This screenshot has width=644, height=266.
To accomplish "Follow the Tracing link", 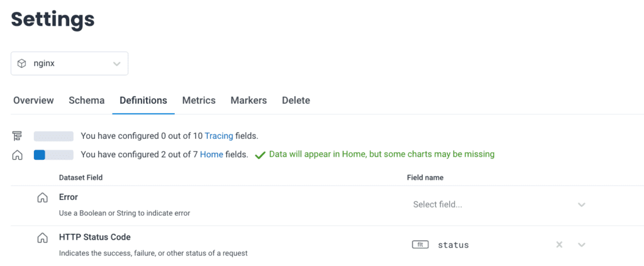I will (x=218, y=136).
